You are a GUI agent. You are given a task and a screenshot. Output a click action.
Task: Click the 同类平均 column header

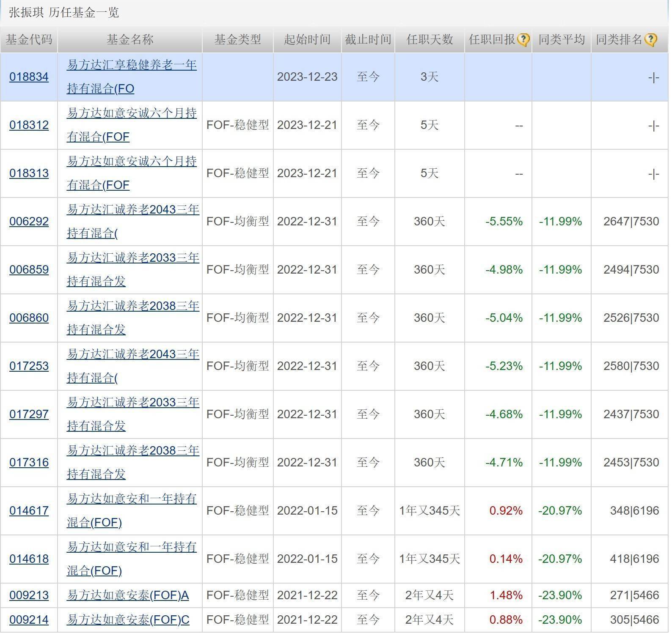click(562, 40)
